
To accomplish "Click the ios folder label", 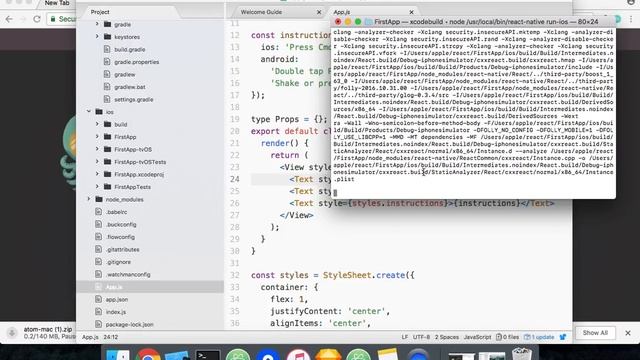I will pyautogui.click(x=109, y=112).
